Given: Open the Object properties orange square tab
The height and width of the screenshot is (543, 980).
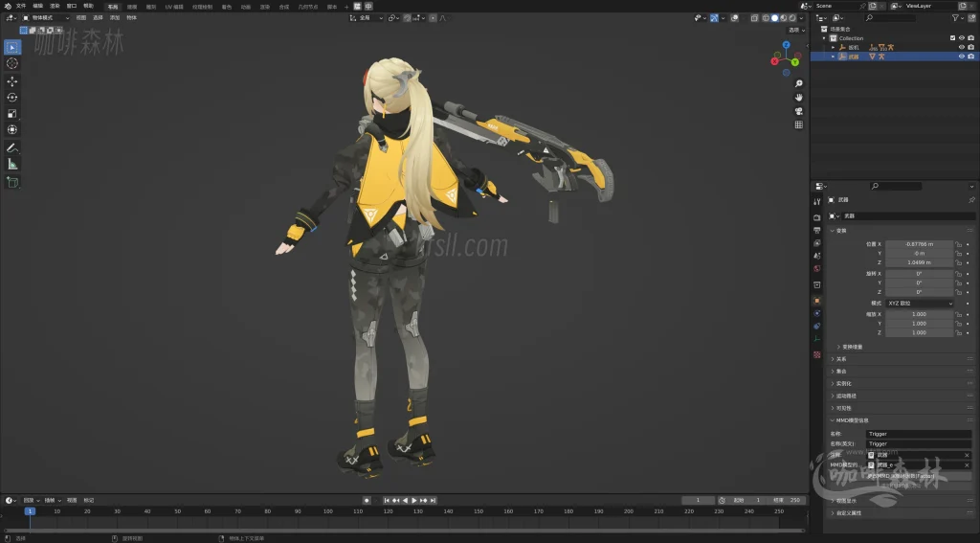Looking at the screenshot, I should (x=817, y=301).
